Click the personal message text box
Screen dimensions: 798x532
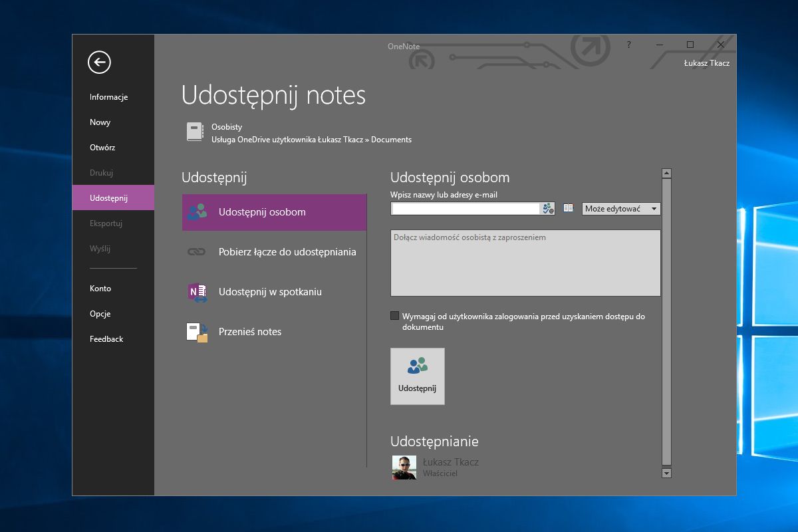(x=525, y=263)
